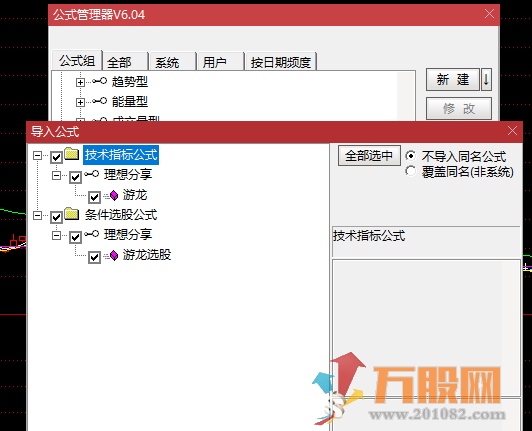Select the 技术指标公式 tree row

tap(121, 155)
